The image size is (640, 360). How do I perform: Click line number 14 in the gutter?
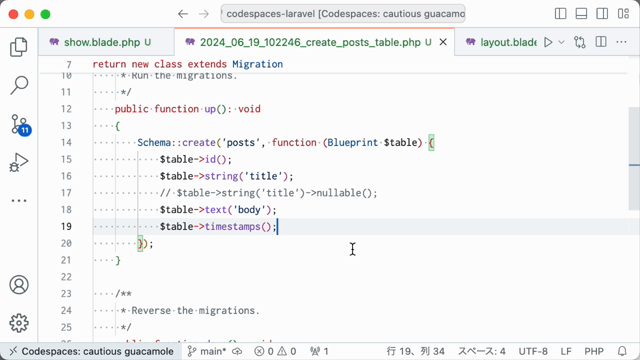click(66, 142)
